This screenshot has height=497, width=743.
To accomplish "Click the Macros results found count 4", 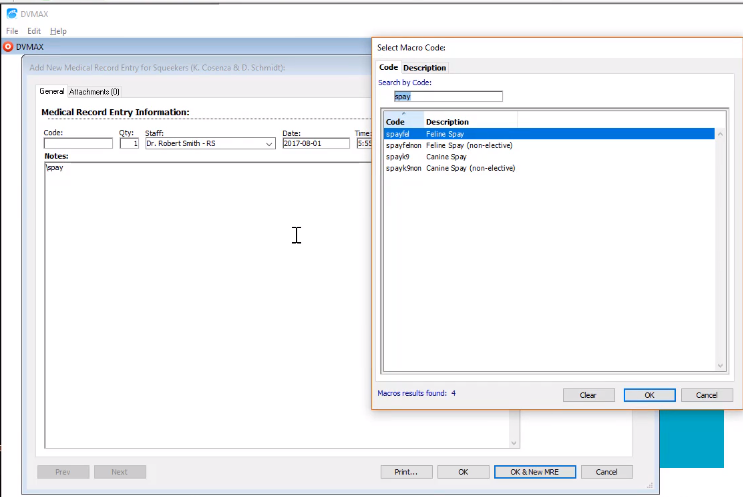I will [x=453, y=393].
